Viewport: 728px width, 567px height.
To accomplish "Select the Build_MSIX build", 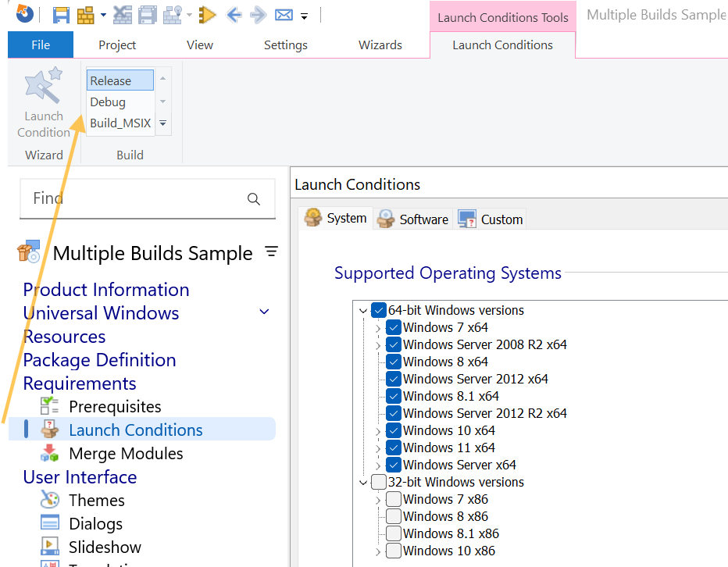I will pos(120,123).
